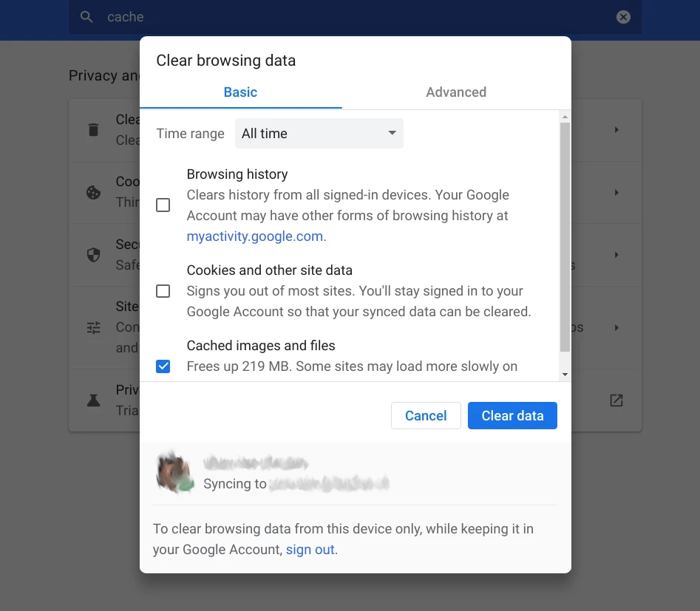Viewport: 700px width, 611px height.
Task: Click the search magnifier icon
Action: [x=86, y=16]
